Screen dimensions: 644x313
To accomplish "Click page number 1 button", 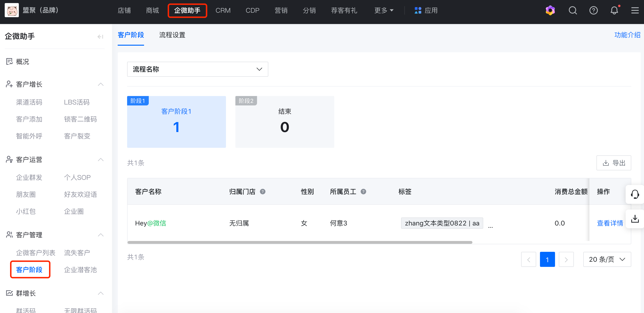I will click(x=547, y=259).
